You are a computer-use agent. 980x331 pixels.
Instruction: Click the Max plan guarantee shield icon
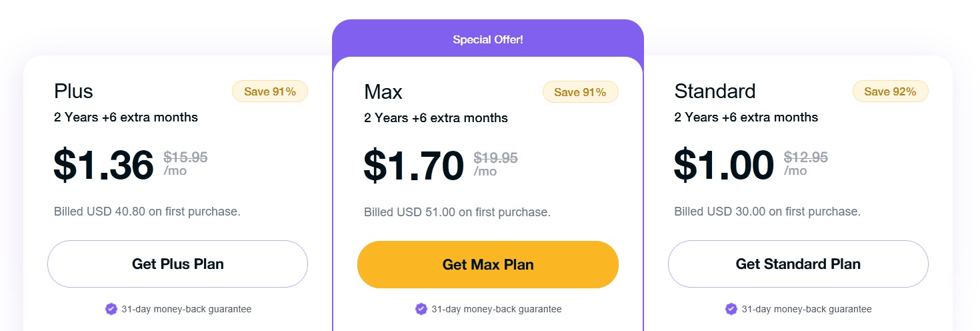(421, 309)
